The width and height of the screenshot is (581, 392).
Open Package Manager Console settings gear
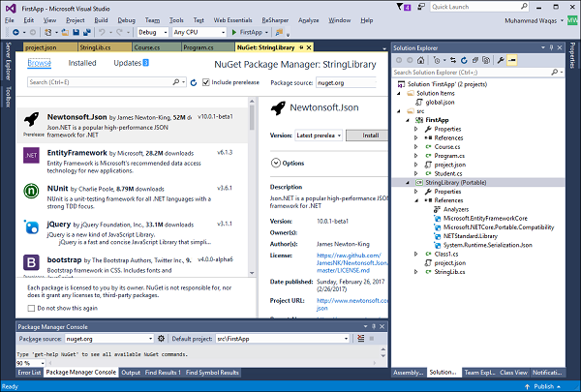(161, 338)
